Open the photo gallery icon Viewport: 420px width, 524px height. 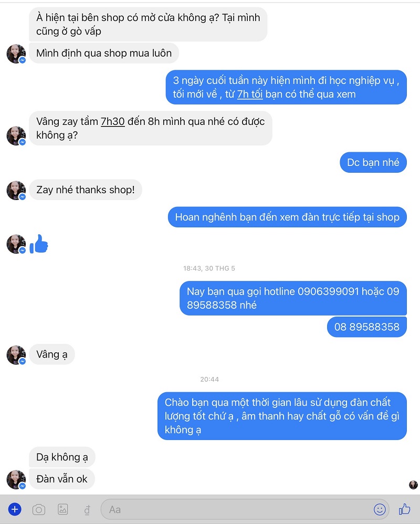click(63, 509)
